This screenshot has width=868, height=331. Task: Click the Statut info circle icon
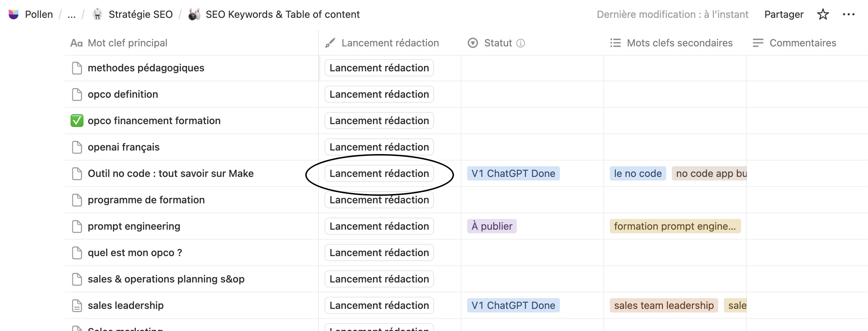tap(521, 43)
